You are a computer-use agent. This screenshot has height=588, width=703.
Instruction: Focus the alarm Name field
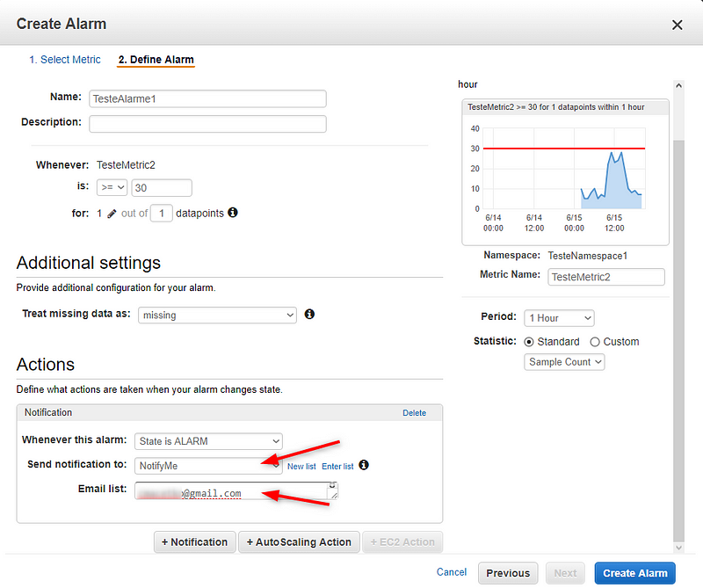pos(207,98)
